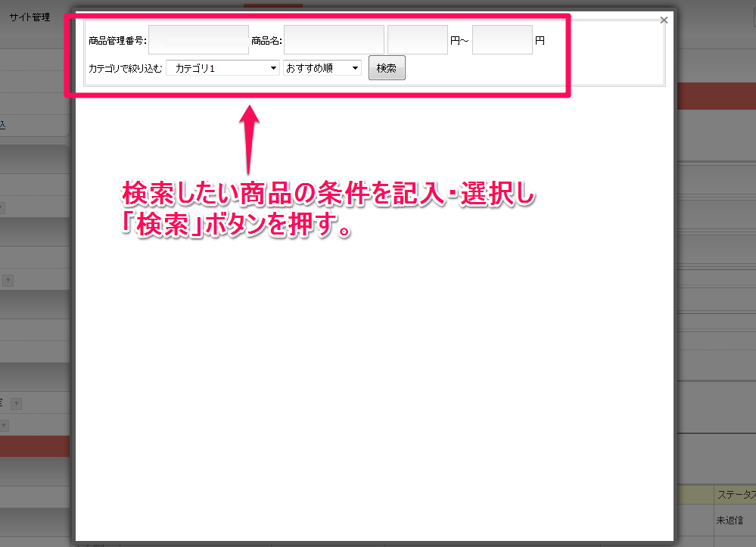Image resolution: width=756 pixels, height=547 pixels.
Task: Close the product search dialog with ×
Action: click(664, 20)
